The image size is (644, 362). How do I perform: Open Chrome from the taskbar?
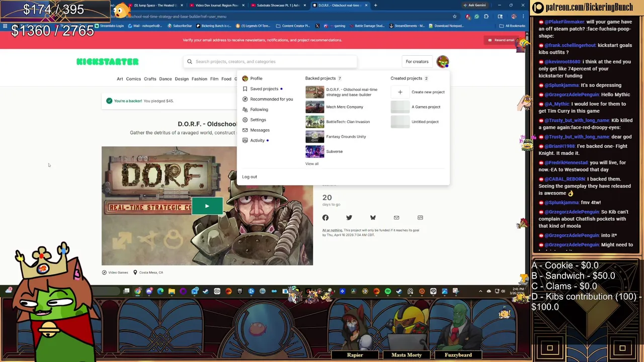tap(138, 291)
